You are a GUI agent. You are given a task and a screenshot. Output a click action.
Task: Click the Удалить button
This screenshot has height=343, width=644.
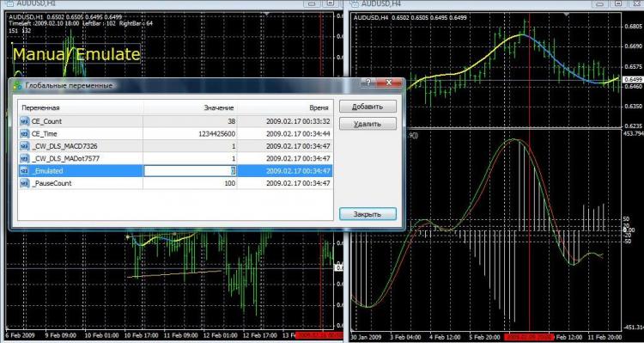pos(368,124)
